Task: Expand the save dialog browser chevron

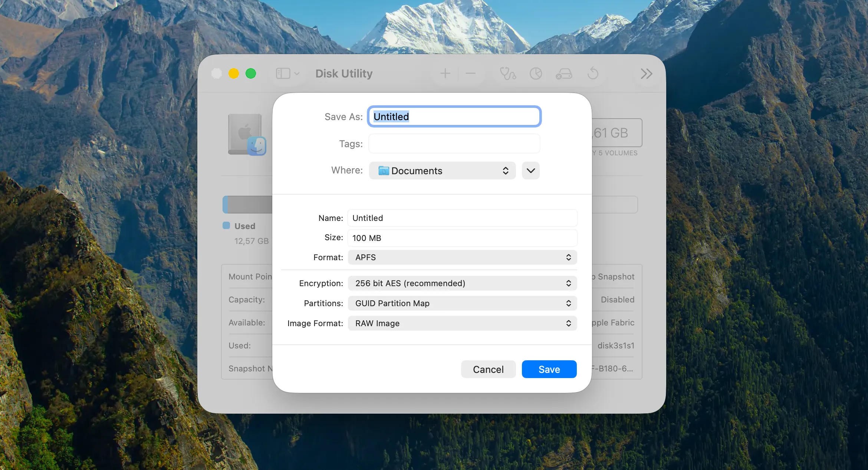Action: [x=531, y=171]
